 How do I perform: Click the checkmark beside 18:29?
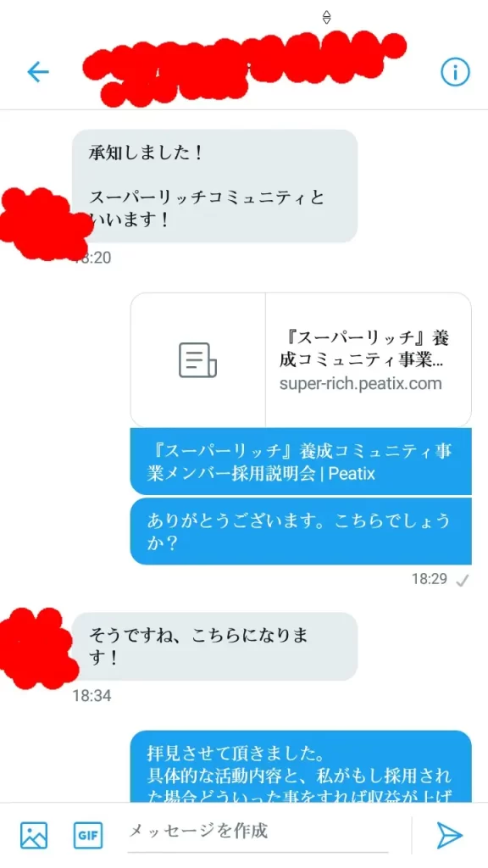pos(462,580)
